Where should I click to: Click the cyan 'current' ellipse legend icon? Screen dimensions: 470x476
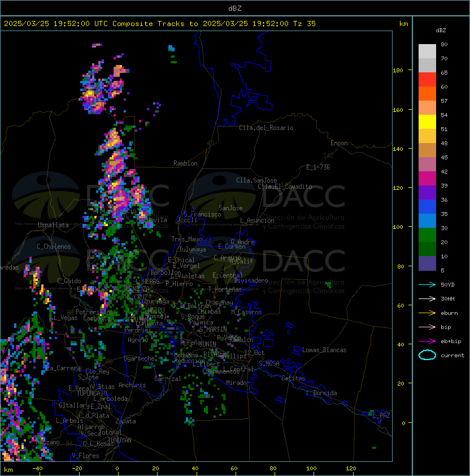[x=427, y=355]
